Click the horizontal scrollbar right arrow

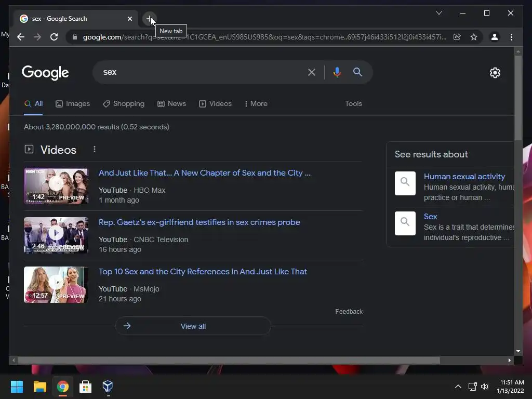point(509,361)
